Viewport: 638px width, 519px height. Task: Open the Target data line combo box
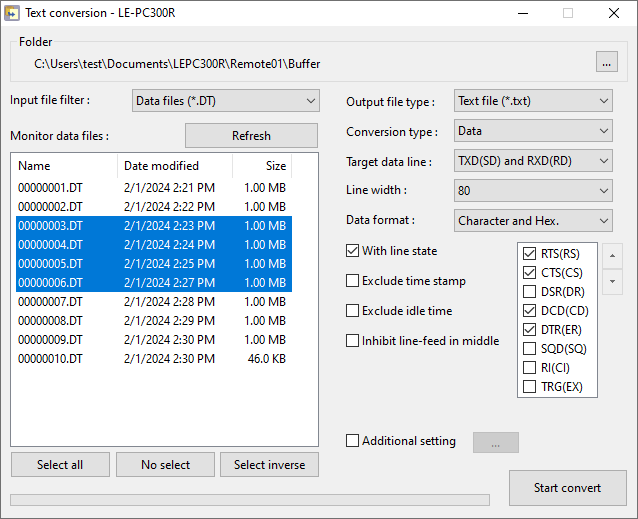pyautogui.click(x=533, y=161)
